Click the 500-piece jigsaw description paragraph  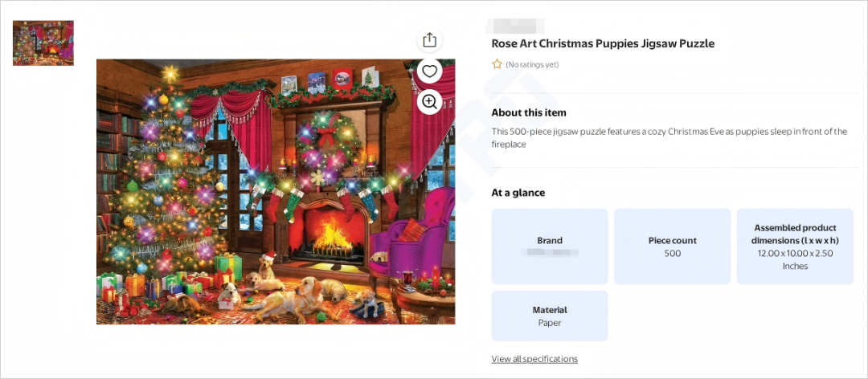tap(669, 138)
